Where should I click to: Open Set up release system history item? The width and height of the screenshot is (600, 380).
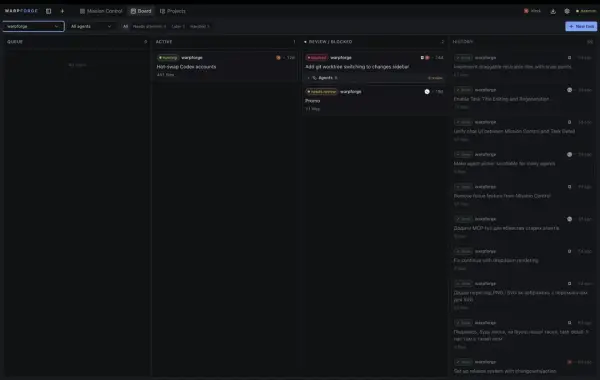pyautogui.click(x=523, y=367)
